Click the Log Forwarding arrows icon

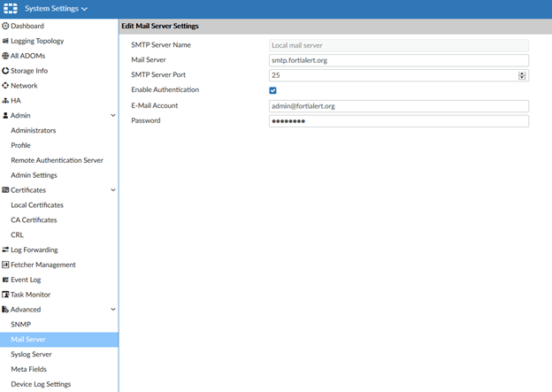[5, 250]
